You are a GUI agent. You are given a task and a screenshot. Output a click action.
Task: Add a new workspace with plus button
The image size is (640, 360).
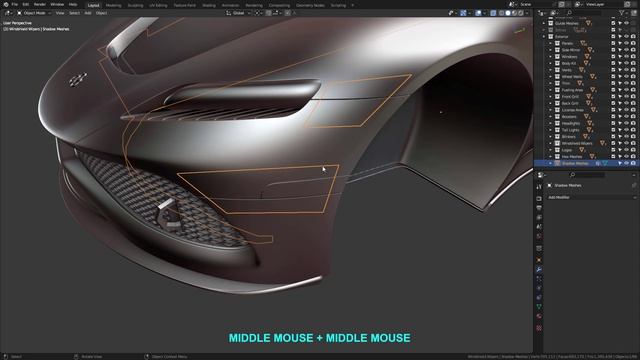353,5
